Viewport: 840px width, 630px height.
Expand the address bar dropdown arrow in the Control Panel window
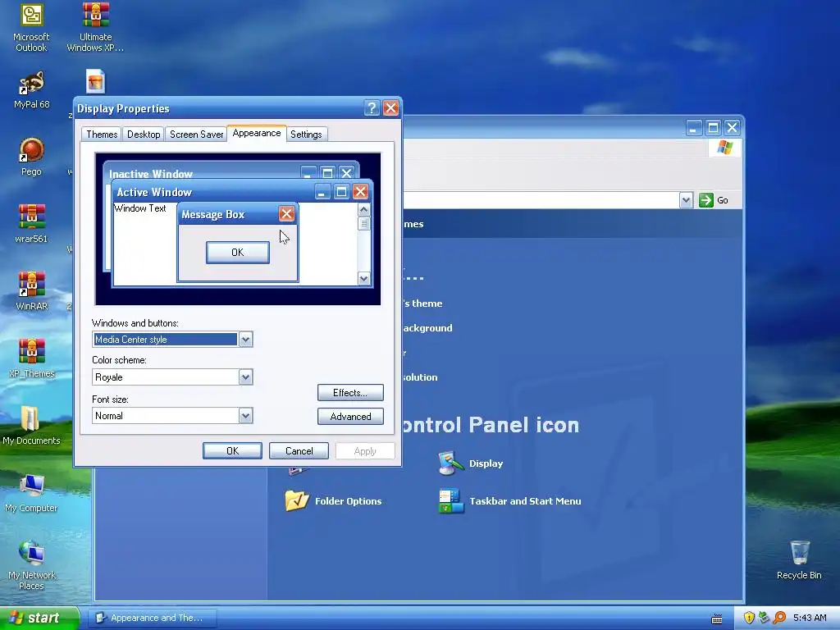687,200
